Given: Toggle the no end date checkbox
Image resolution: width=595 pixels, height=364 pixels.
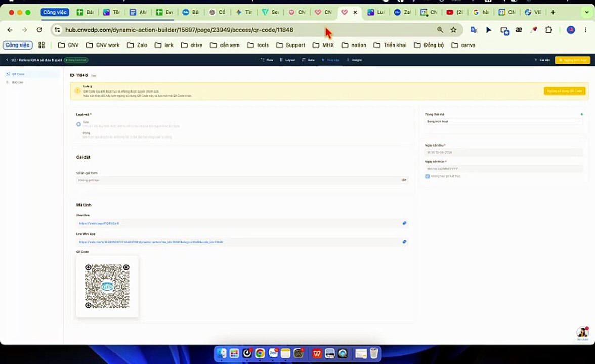Looking at the screenshot, I should pos(427,176).
